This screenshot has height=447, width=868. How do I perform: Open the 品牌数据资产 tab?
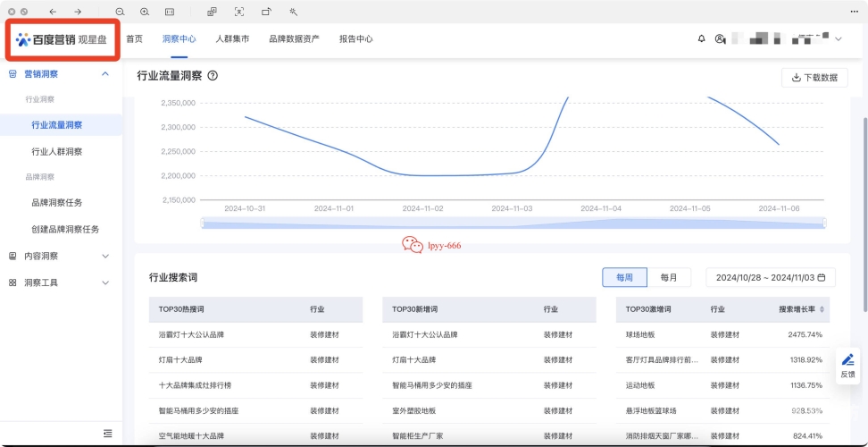294,38
